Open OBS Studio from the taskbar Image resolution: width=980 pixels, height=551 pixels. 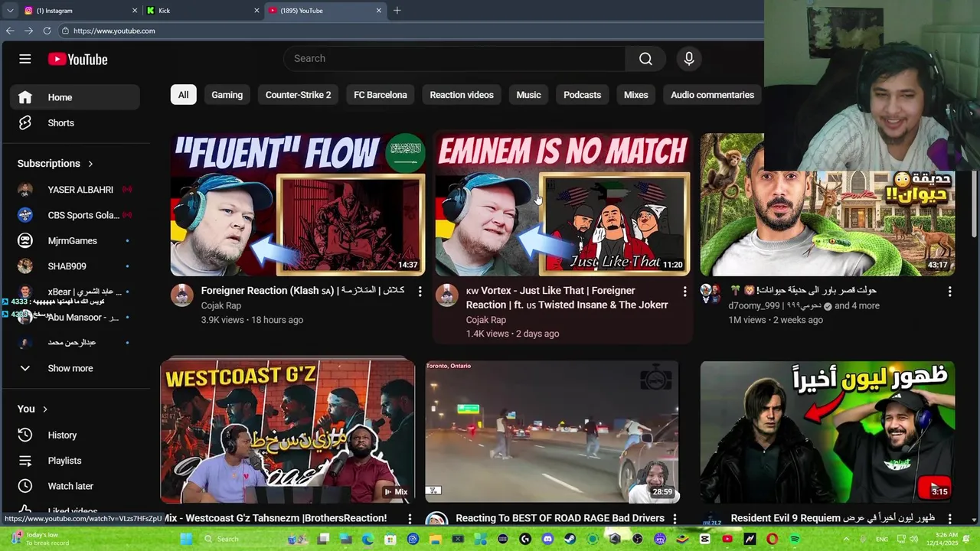pos(637,539)
